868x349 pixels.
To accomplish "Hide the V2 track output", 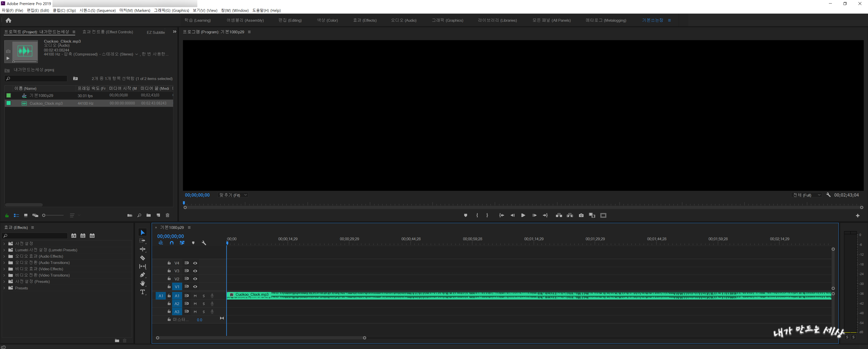I will pyautogui.click(x=195, y=279).
